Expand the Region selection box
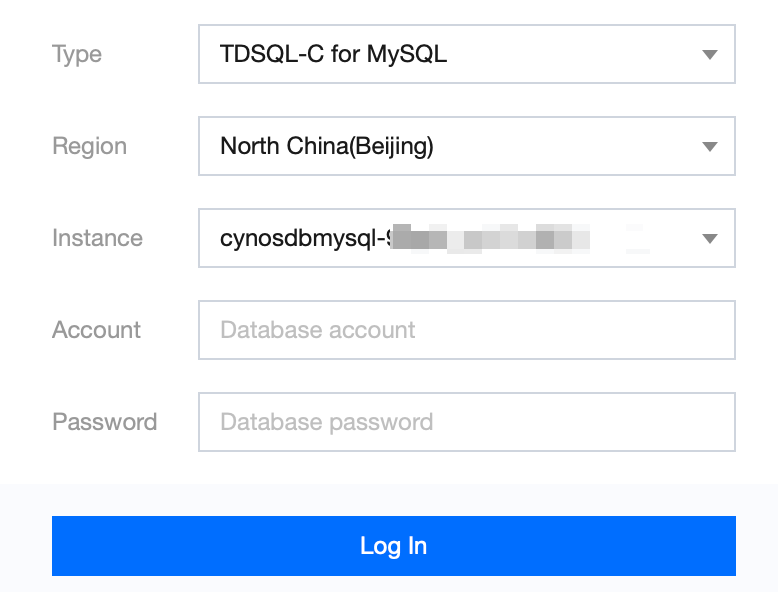The width and height of the screenshot is (778, 592). point(466,146)
